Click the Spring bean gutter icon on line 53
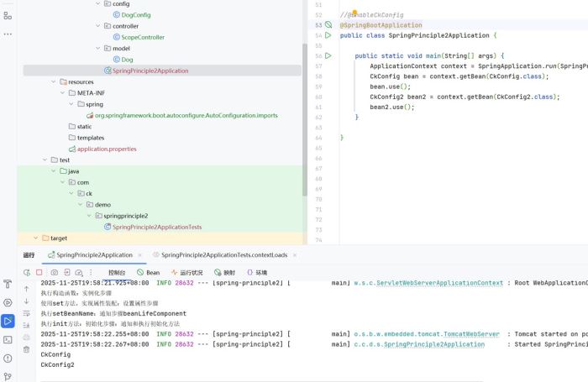 [x=328, y=25]
